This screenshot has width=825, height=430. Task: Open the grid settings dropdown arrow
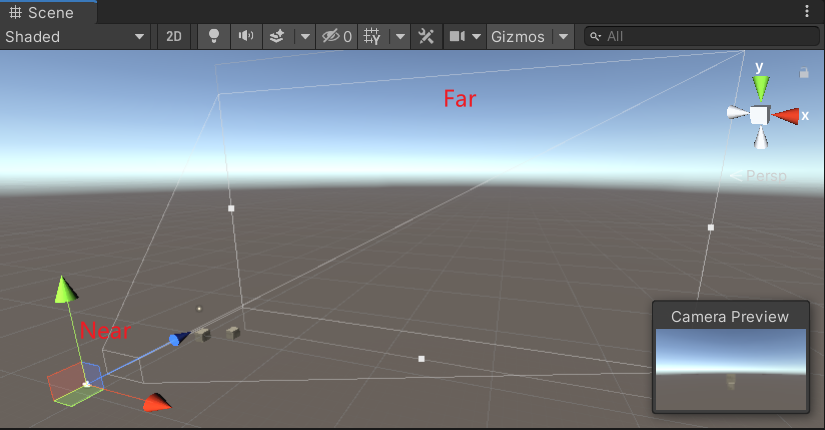click(400, 37)
